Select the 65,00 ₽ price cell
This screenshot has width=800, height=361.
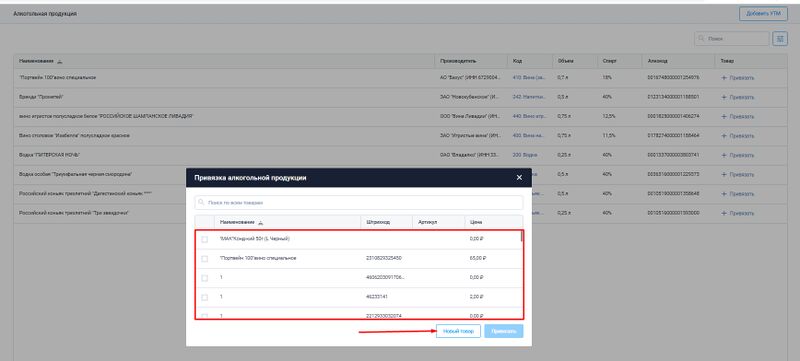pos(478,258)
